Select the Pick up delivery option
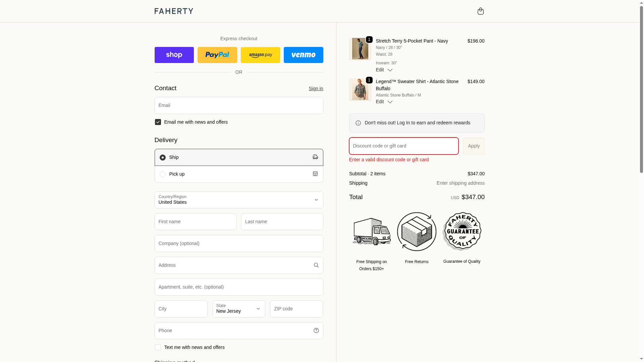The width and height of the screenshot is (644, 362). pos(163,174)
